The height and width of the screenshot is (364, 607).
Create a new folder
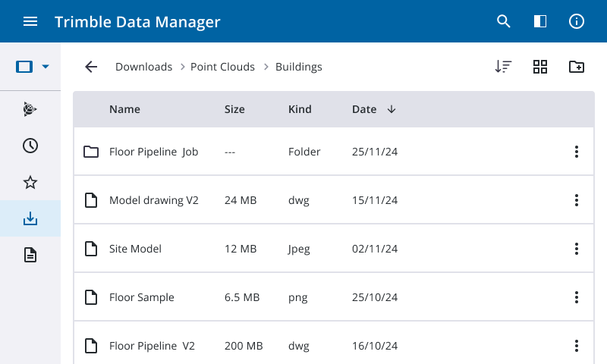click(x=577, y=67)
